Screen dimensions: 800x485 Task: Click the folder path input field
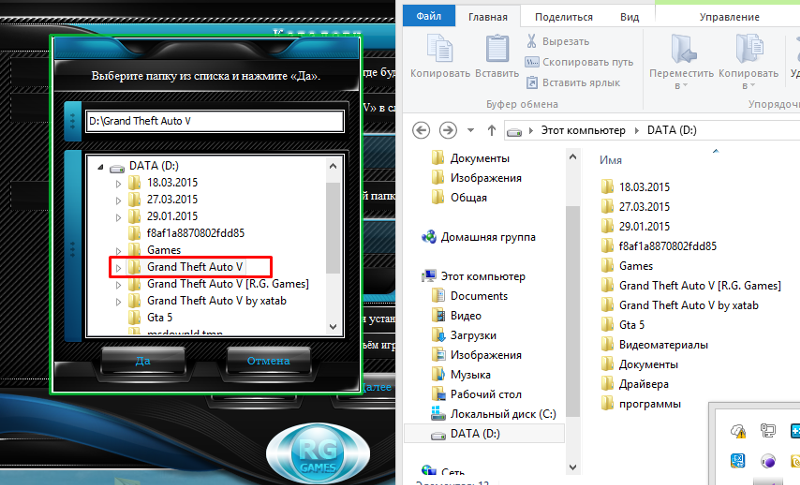click(215, 121)
